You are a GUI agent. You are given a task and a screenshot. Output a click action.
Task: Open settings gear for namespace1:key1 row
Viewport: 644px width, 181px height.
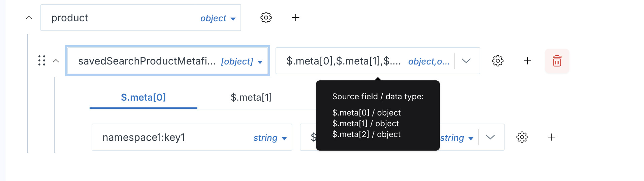point(522,137)
